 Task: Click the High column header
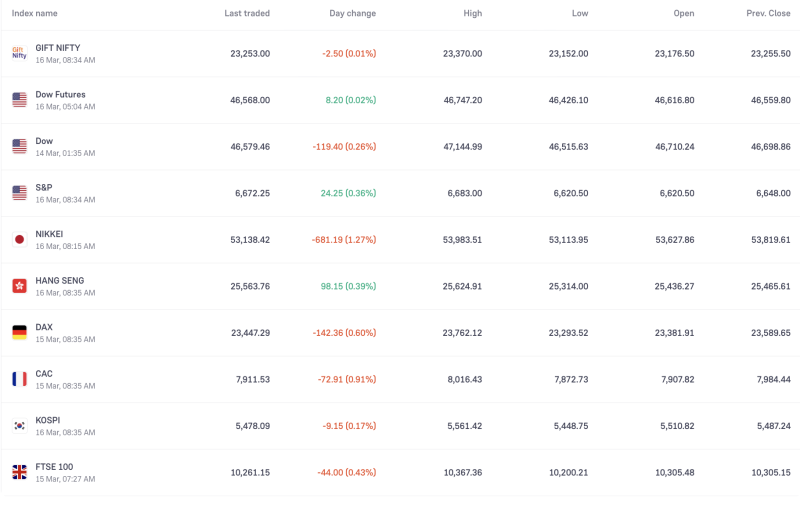(x=472, y=13)
